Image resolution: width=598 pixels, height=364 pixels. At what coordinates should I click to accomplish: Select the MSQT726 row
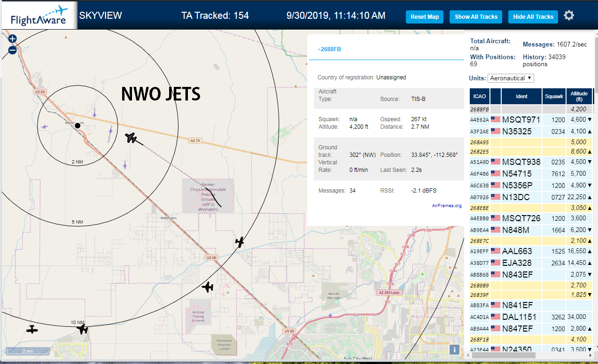click(x=531, y=218)
